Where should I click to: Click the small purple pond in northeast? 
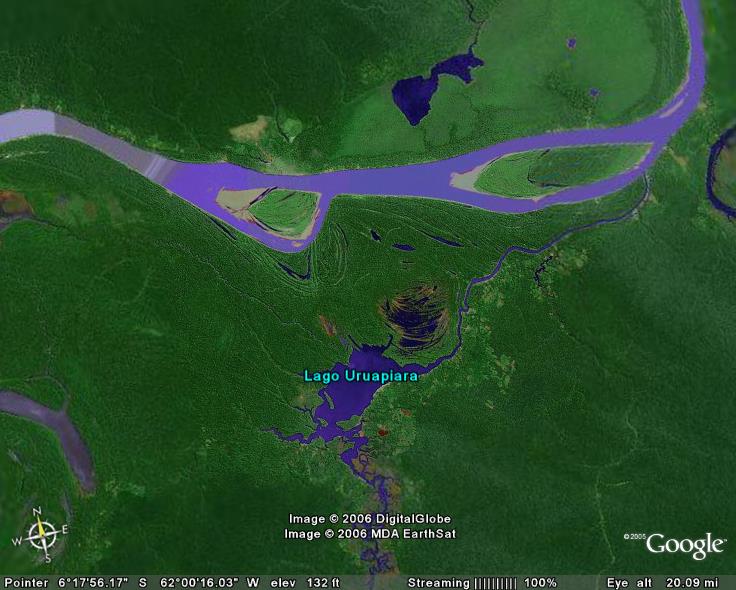coord(571,43)
